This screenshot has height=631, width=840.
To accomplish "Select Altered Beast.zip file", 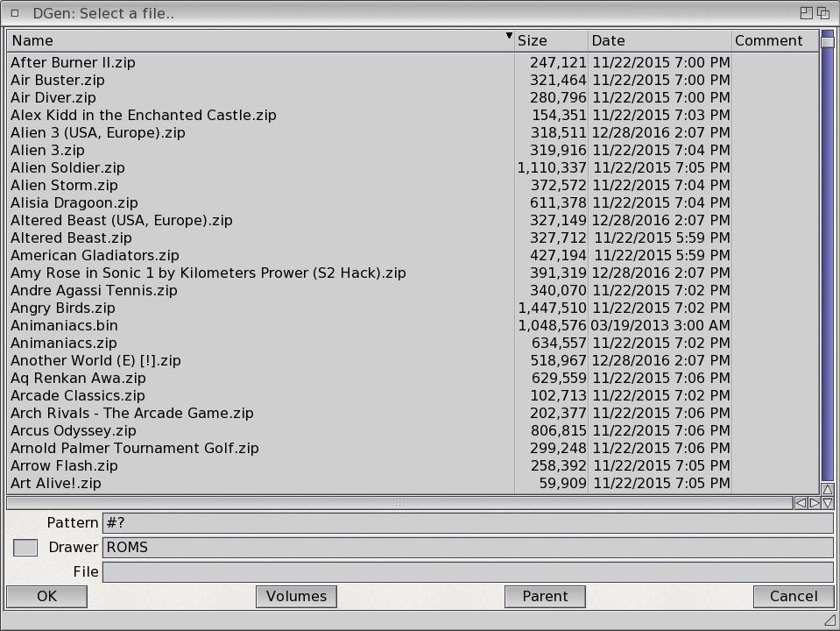I will (413, 238).
